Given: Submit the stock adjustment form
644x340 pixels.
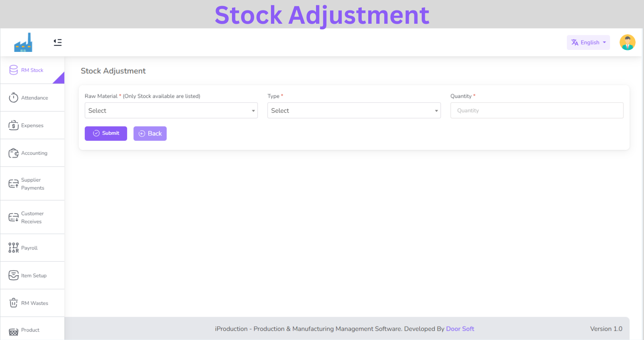Looking at the screenshot, I should (106, 134).
